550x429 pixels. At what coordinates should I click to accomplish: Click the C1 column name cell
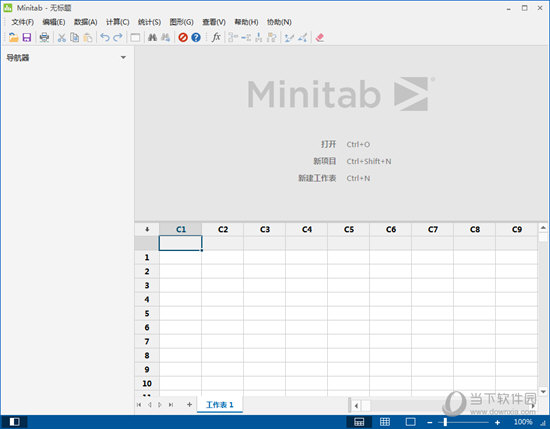click(x=180, y=243)
